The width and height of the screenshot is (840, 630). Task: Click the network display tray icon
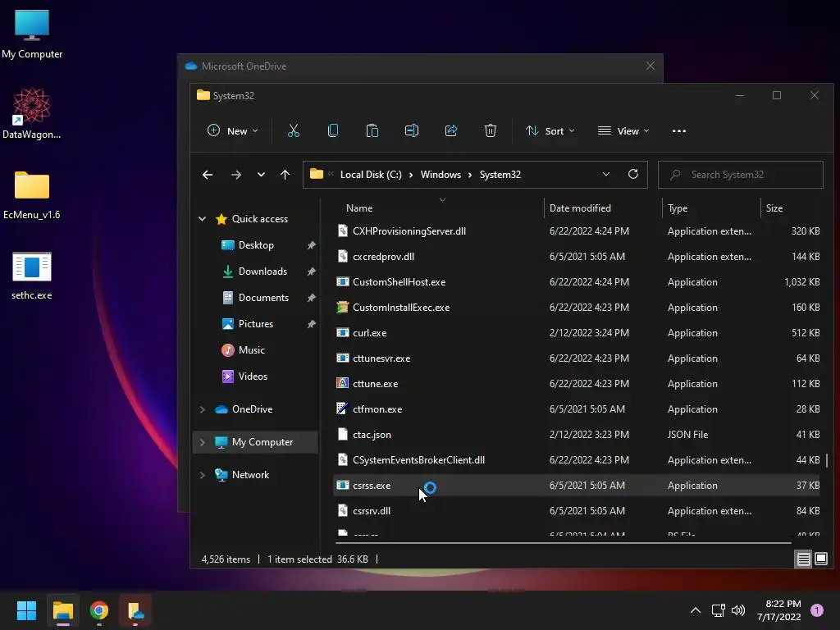click(718, 610)
